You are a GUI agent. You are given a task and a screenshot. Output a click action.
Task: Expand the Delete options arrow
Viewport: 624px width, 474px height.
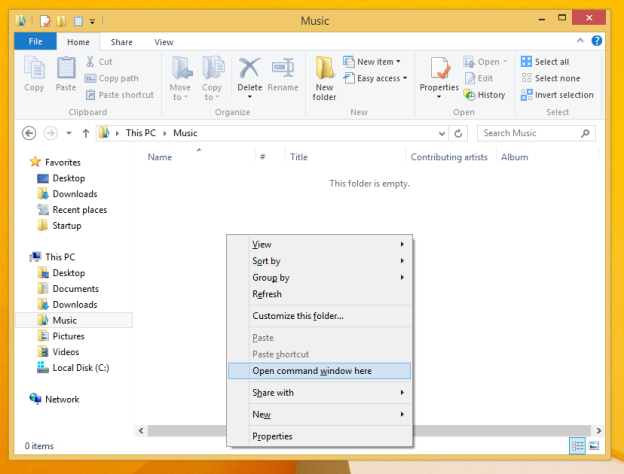click(x=250, y=97)
